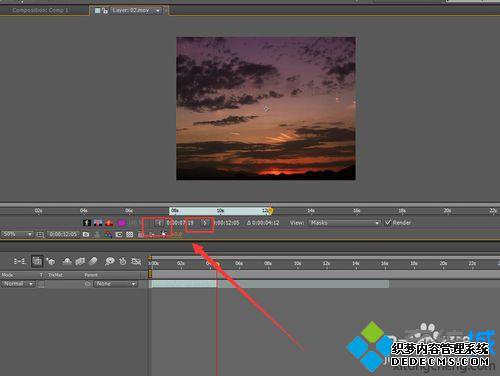Toggle the transparency grid button

pos(129,234)
